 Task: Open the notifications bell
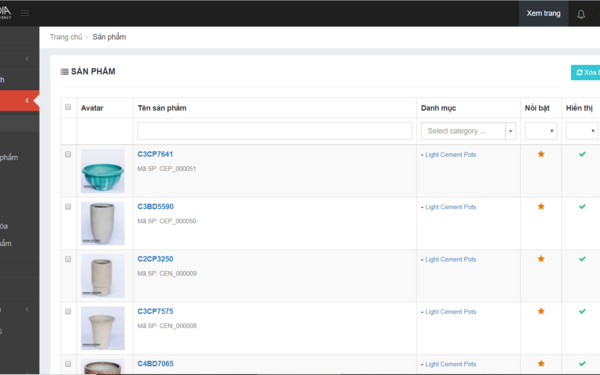click(x=581, y=14)
